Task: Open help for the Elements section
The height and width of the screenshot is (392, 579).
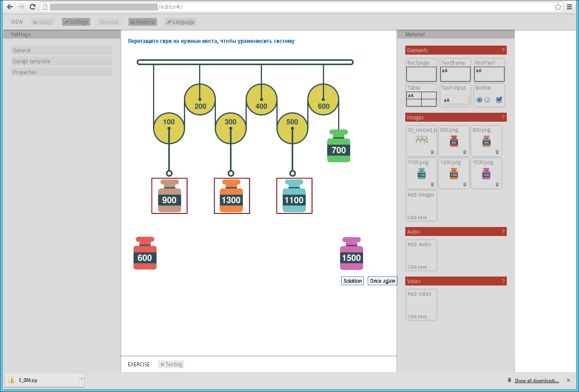Action: pyautogui.click(x=503, y=50)
